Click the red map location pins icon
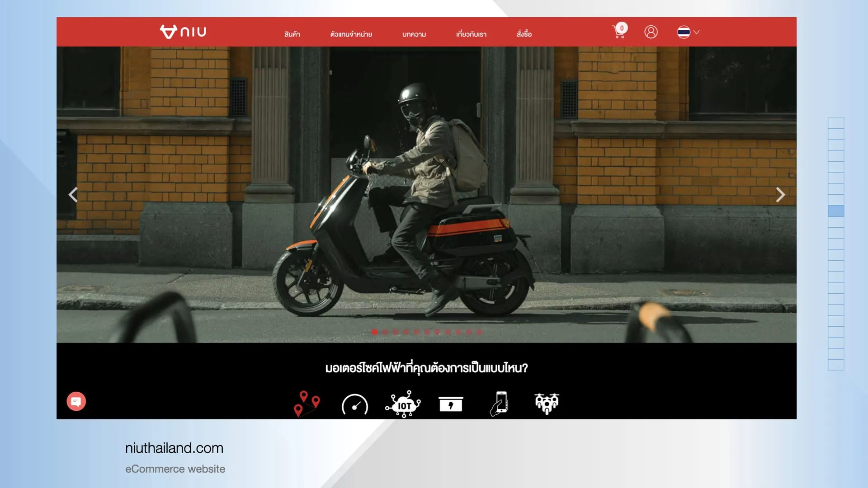The image size is (868, 488). (307, 403)
